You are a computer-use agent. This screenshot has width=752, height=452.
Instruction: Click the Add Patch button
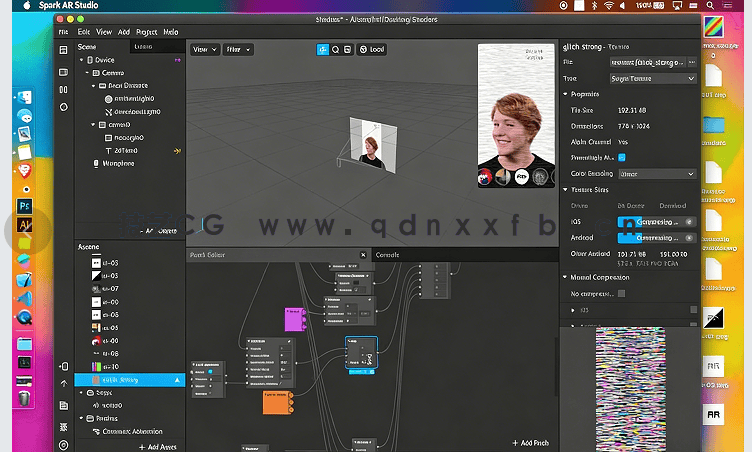pyautogui.click(x=529, y=442)
